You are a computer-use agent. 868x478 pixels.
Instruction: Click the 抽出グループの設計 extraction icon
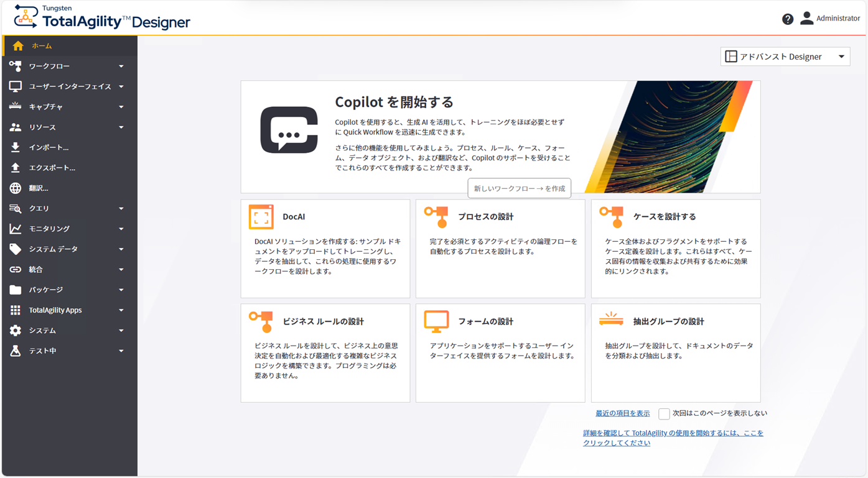pos(612,319)
